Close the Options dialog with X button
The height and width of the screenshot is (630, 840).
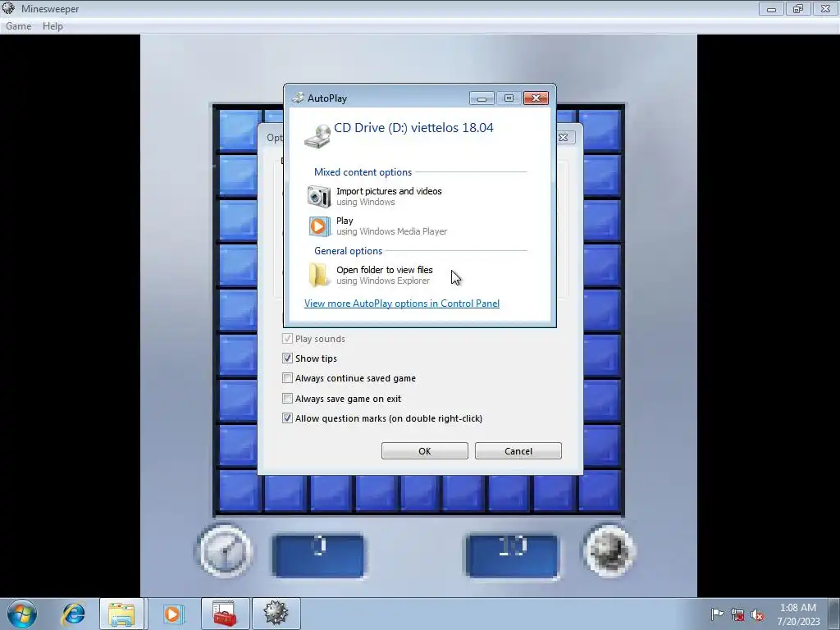pos(564,137)
